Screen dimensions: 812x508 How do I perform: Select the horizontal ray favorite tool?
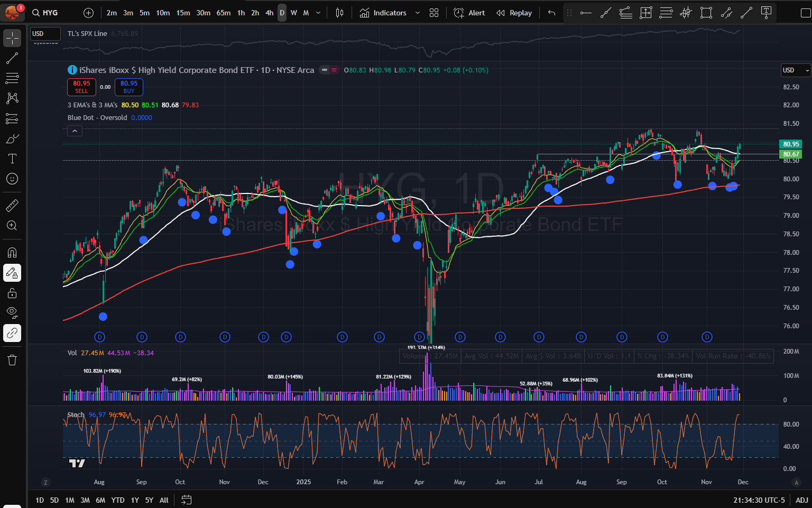coord(586,13)
